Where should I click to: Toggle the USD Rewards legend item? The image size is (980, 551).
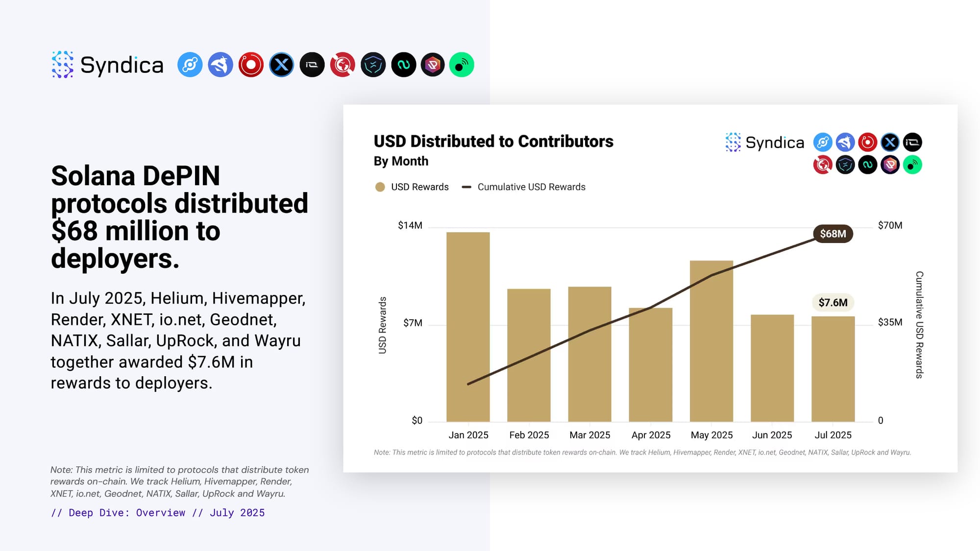click(x=419, y=187)
